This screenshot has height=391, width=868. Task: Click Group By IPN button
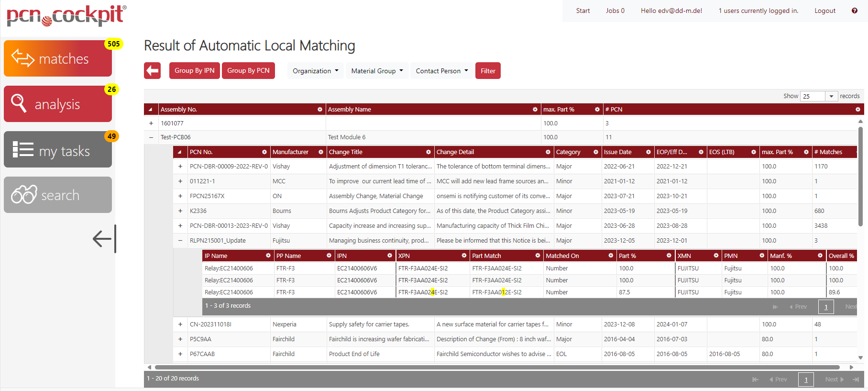point(195,71)
